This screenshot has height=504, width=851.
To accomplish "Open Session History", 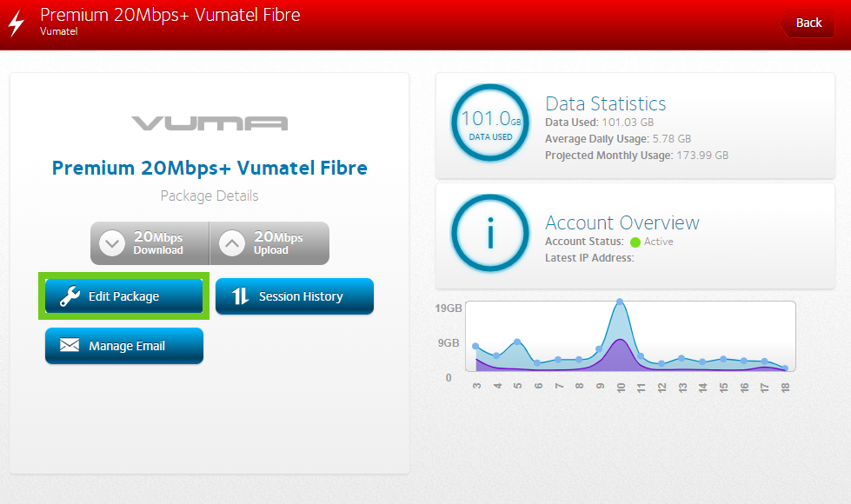I will pos(295,296).
